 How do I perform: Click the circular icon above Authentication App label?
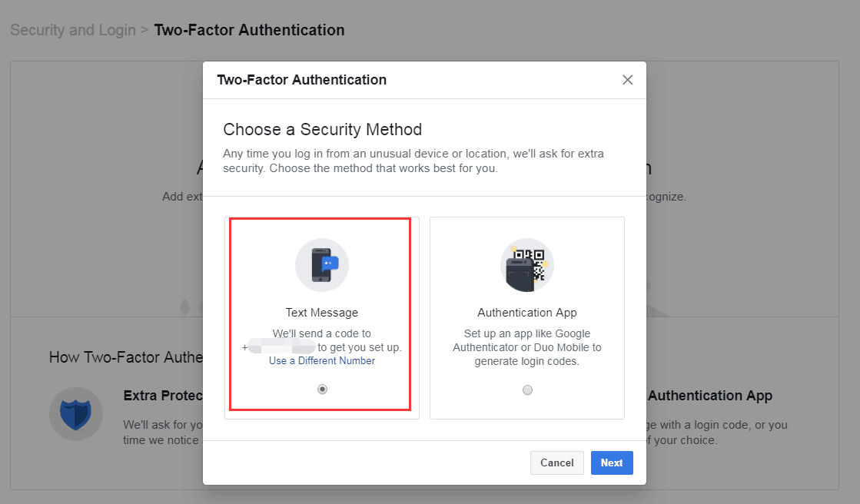tap(526, 264)
